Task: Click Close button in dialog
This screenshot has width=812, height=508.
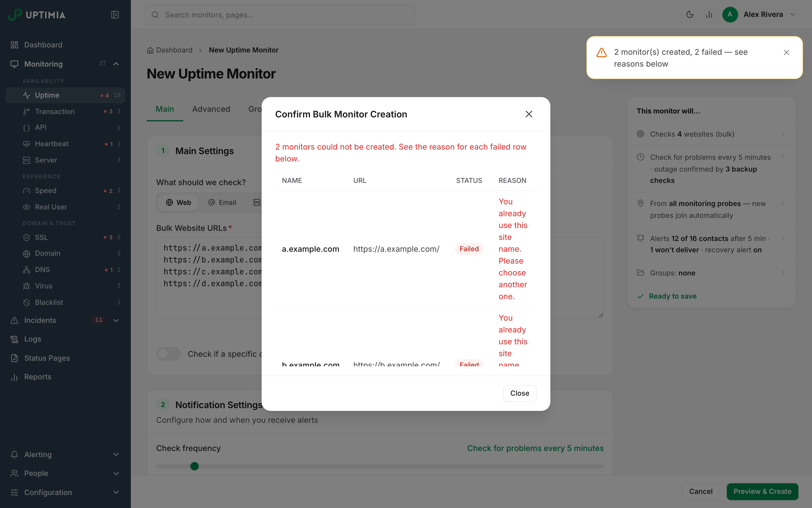Action: click(x=519, y=393)
